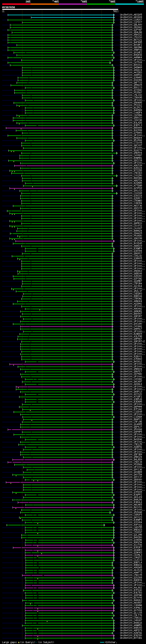Open hit UniRef100_B6TS21

131,40
